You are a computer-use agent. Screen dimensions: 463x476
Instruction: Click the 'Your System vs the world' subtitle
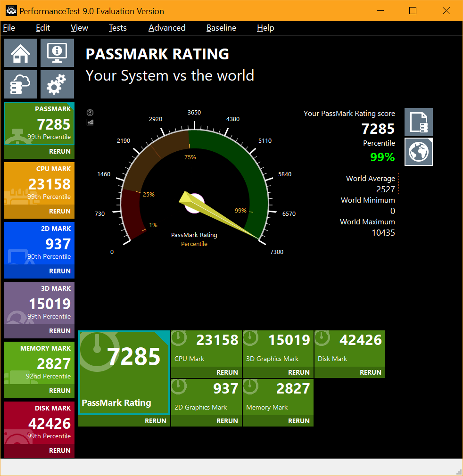(x=170, y=75)
